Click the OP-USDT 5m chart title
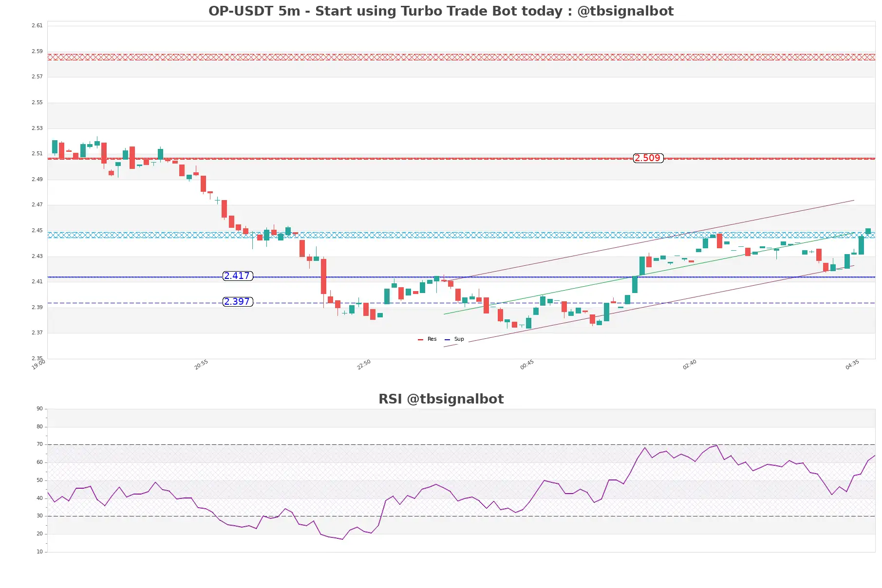 click(441, 11)
